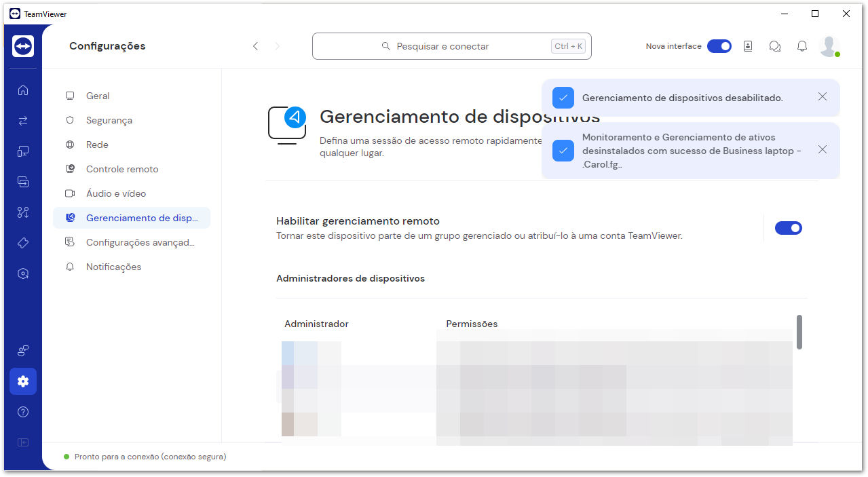Screen dimensions: 868x477
Task: Close the Monitoramento desinstalado notification
Action: tap(822, 150)
